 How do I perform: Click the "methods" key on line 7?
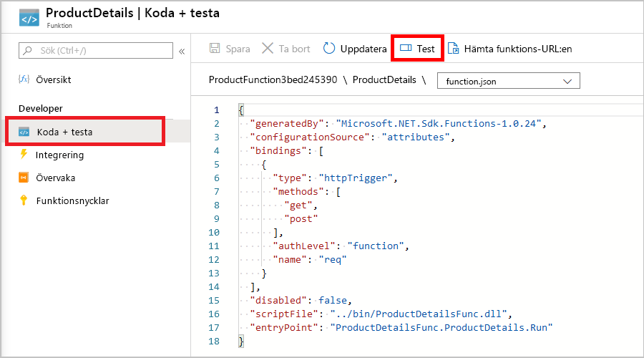298,191
